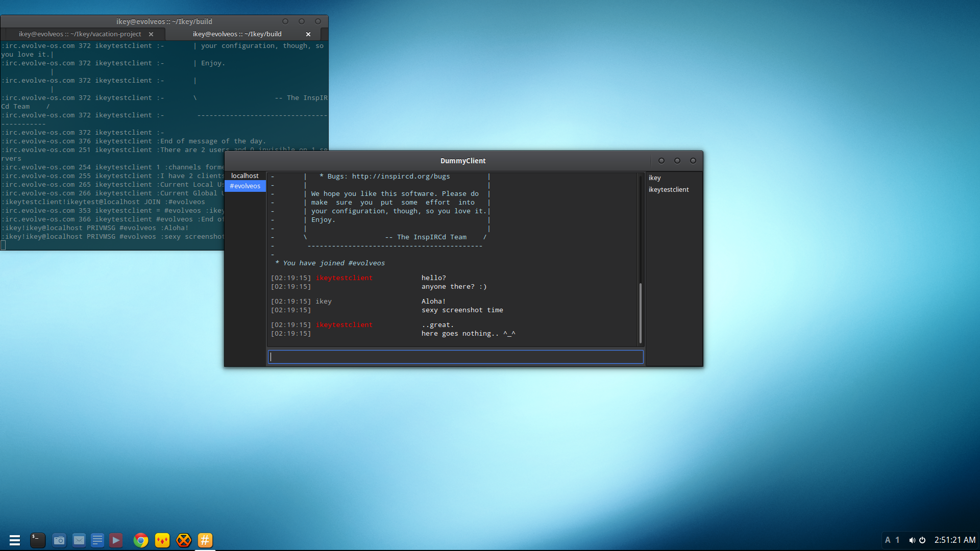The width and height of the screenshot is (980, 551).
Task: Click the '-- The InspIRCd Team' line in DummyClient
Action: coord(426,237)
